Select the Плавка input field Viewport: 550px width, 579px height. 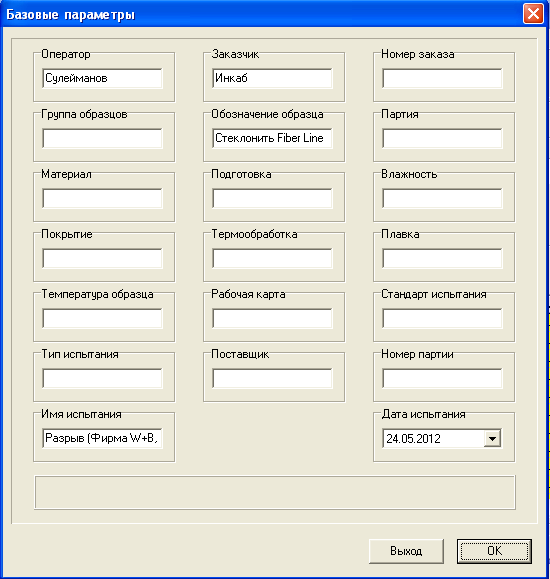click(442, 258)
